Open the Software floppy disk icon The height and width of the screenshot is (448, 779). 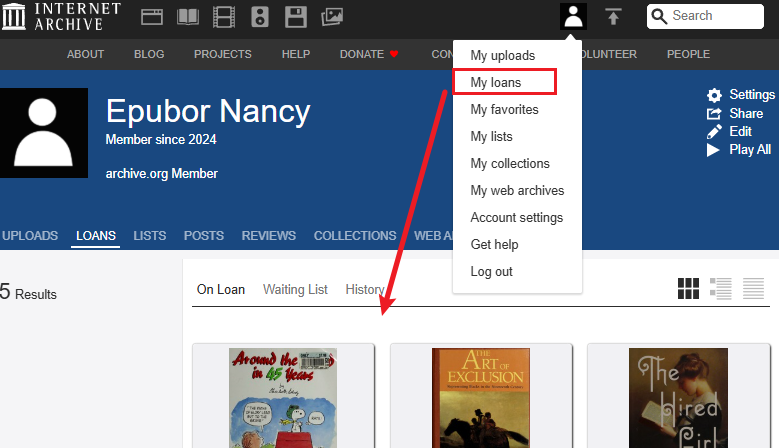(x=296, y=17)
